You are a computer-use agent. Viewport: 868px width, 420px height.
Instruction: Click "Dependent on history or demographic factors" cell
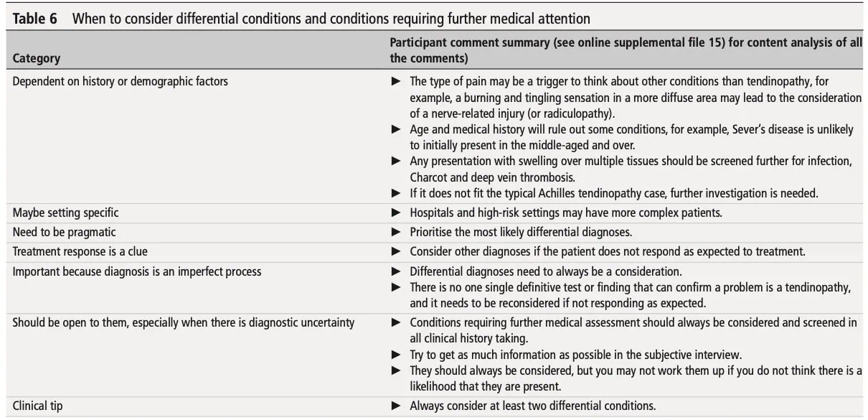[x=121, y=82]
